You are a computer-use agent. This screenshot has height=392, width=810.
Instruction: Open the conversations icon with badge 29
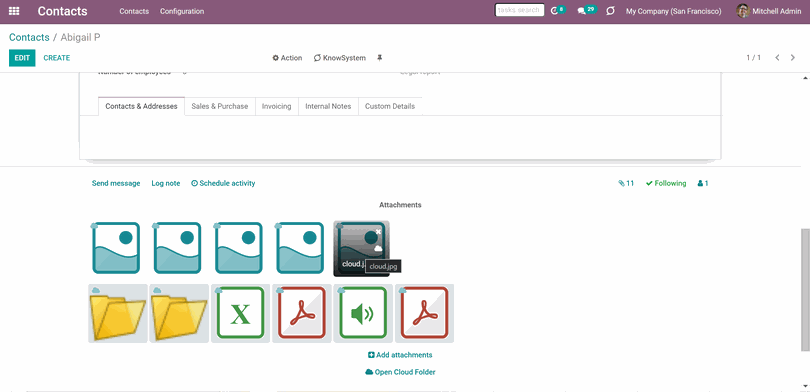[x=587, y=10]
